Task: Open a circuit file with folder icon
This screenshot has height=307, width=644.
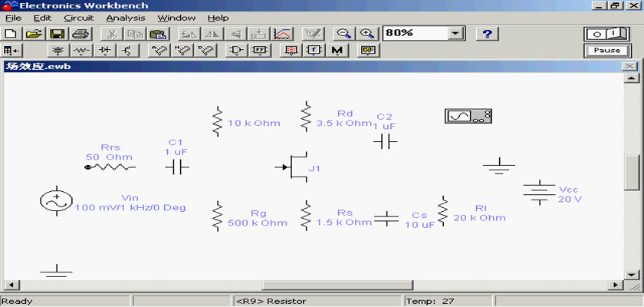Action: (x=35, y=34)
